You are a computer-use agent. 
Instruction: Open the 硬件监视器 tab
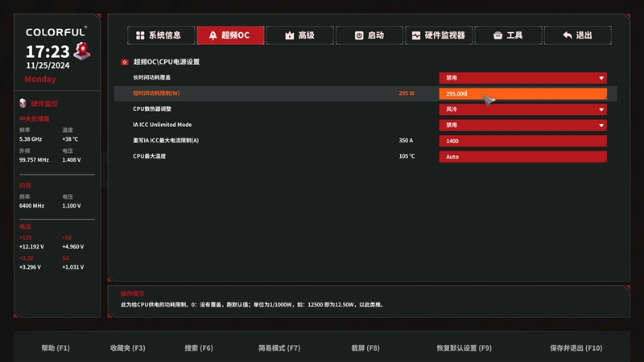pyautogui.click(x=439, y=35)
